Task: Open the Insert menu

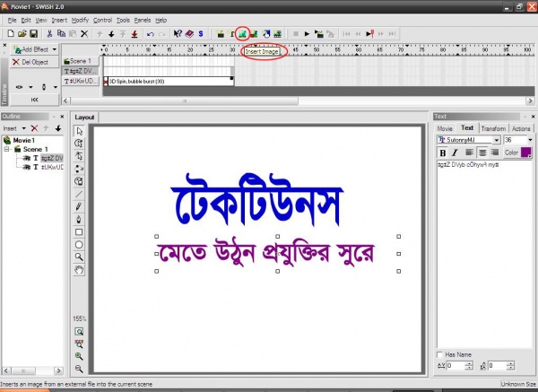Action: (59, 21)
